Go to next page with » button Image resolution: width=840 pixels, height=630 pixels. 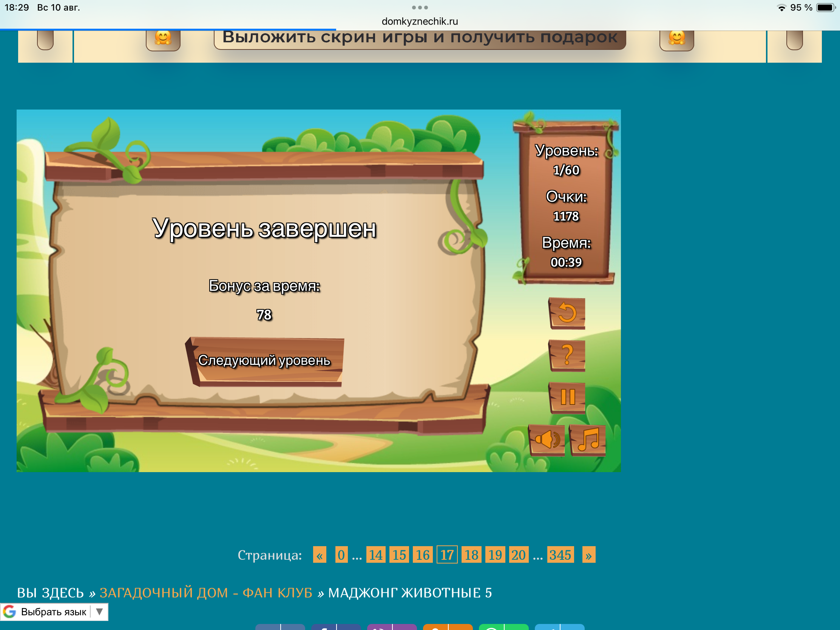coord(588,555)
